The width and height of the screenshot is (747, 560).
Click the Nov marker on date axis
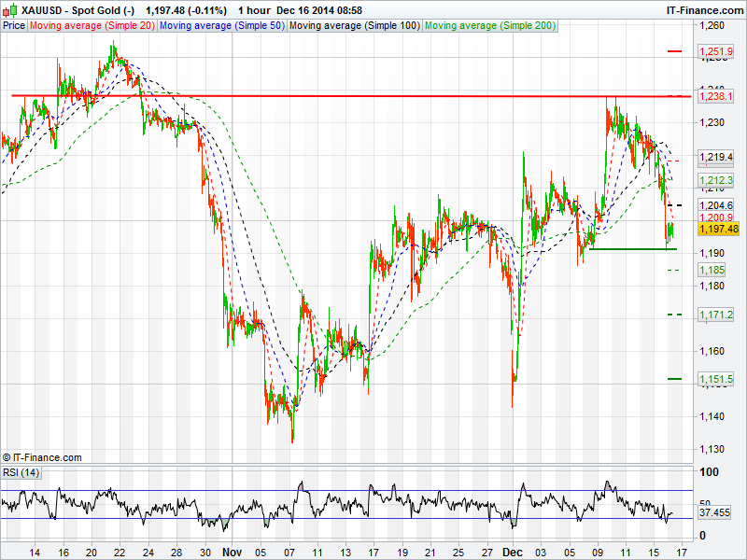pos(232,552)
